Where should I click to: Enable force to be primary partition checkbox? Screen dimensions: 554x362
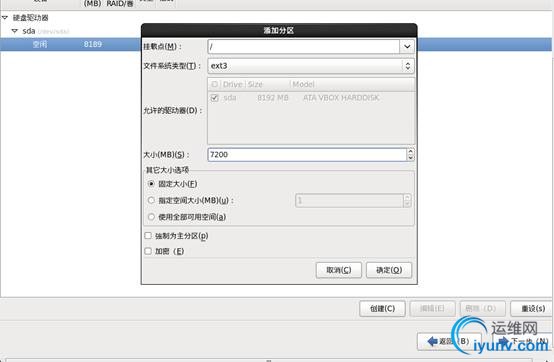pyautogui.click(x=148, y=236)
